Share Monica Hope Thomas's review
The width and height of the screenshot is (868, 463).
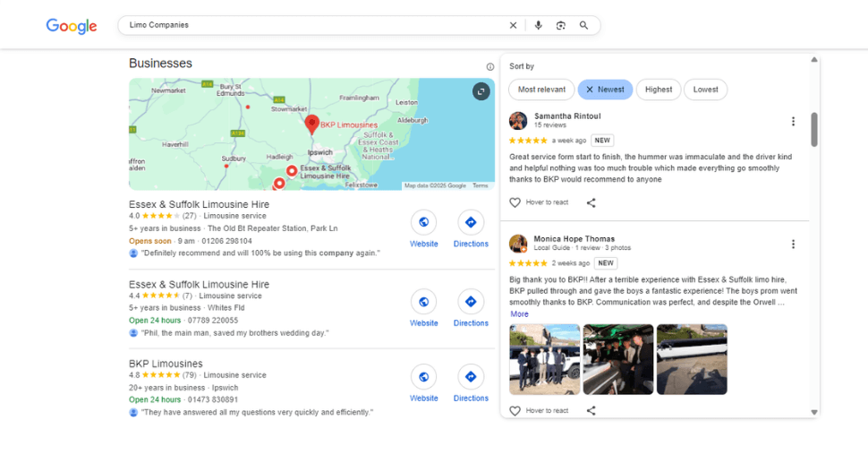click(x=591, y=411)
